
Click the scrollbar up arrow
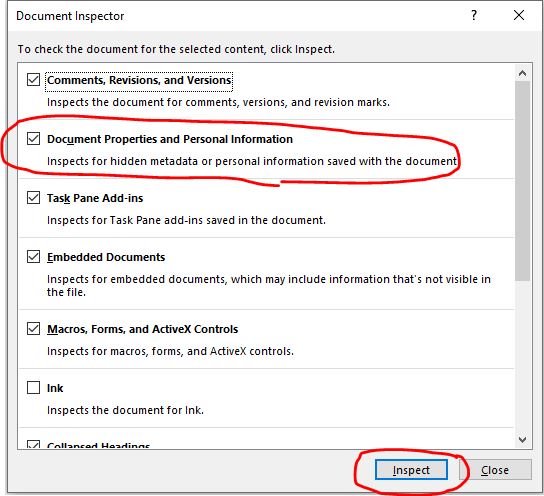pos(522,73)
